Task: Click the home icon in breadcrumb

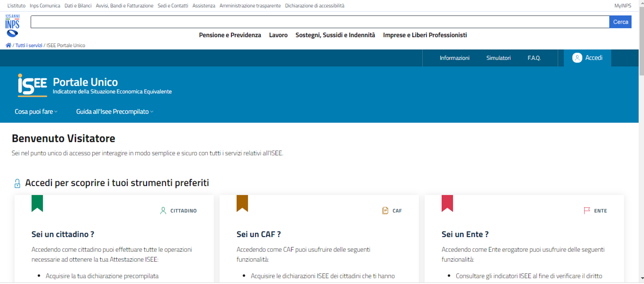Action: (x=8, y=45)
